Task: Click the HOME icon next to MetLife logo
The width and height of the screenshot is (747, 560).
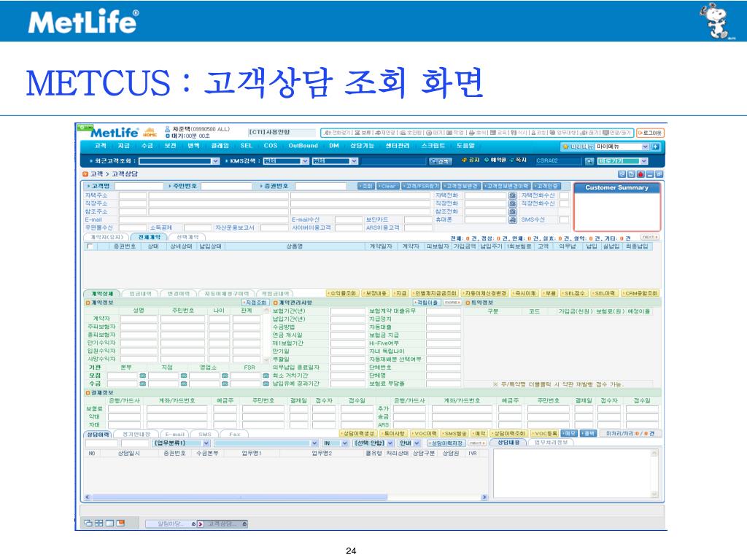Action: tap(150, 132)
